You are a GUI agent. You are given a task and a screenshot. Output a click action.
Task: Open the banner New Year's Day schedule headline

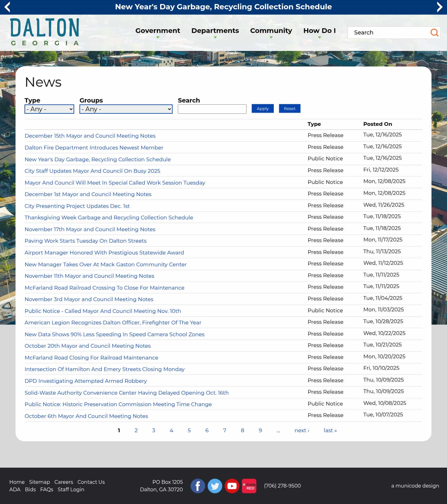tap(223, 7)
